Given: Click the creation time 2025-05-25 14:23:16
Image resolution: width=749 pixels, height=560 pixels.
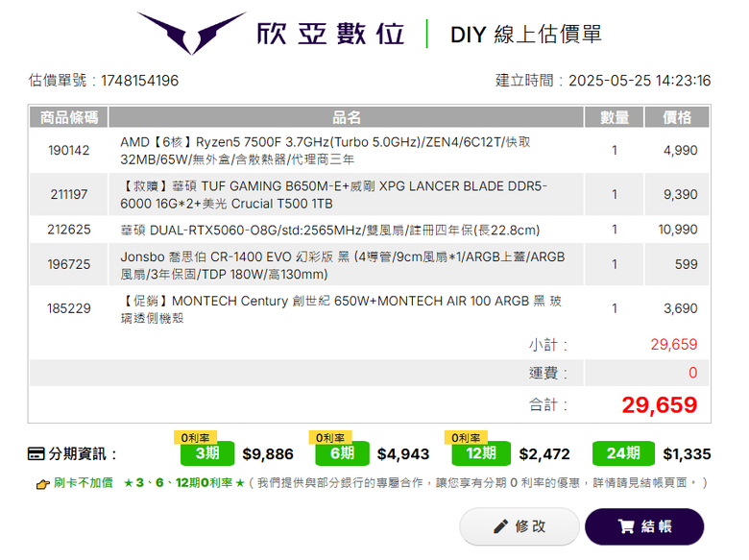Looking at the screenshot, I should click(640, 81).
